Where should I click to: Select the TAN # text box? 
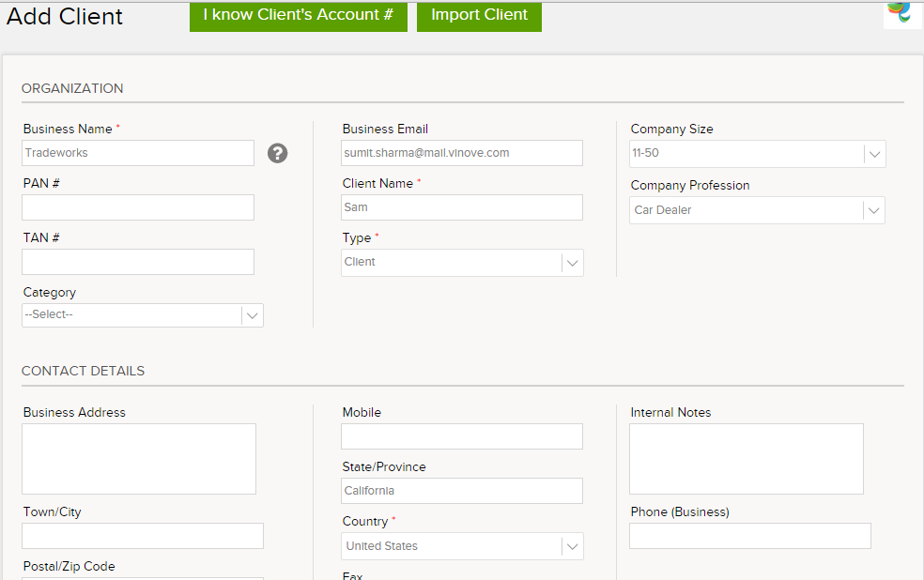[138, 262]
